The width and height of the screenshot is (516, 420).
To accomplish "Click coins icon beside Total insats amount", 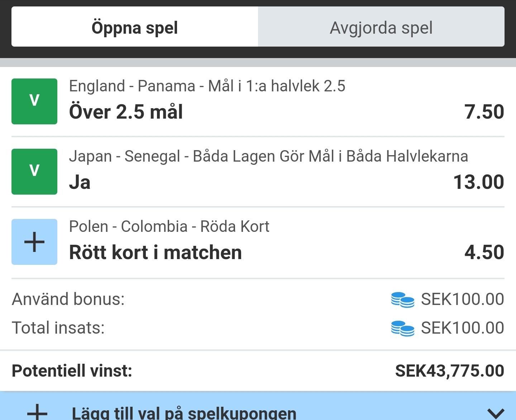I will pos(403,329).
